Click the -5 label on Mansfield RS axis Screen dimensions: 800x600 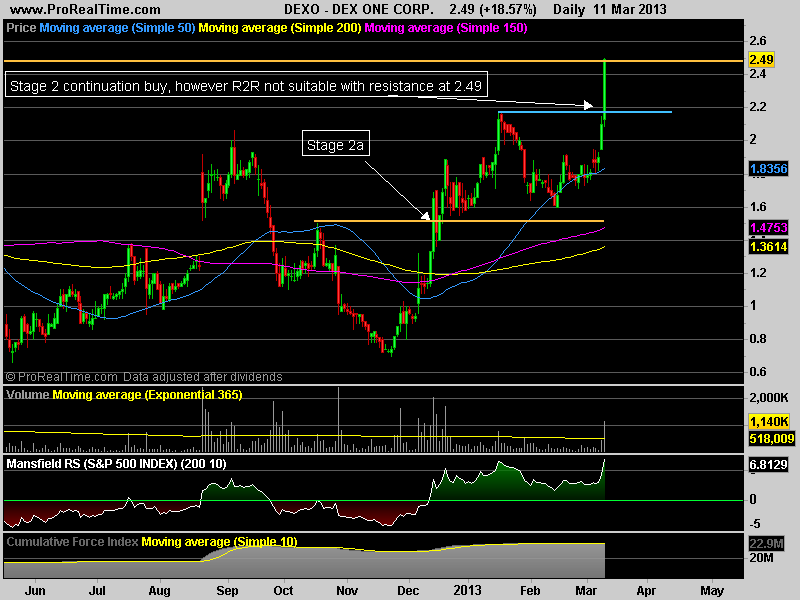tap(755, 523)
